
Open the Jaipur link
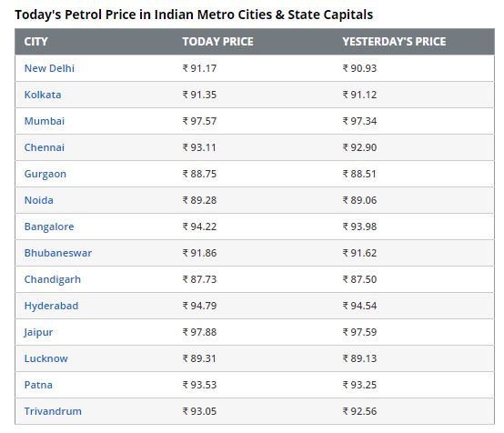(x=38, y=332)
